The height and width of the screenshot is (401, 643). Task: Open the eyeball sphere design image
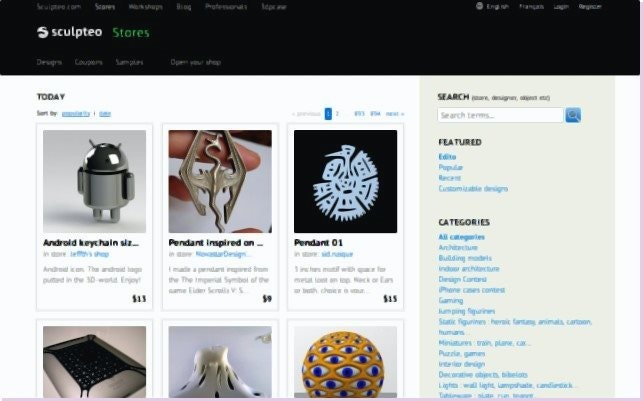(x=345, y=362)
